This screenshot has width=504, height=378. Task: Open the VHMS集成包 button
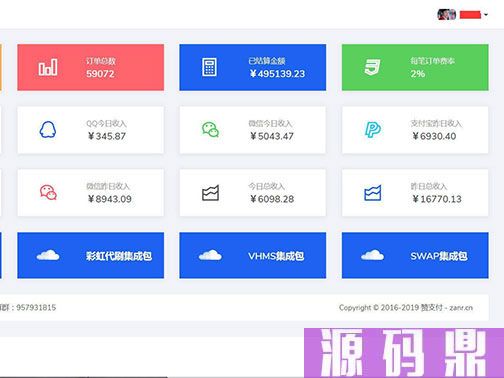pyautogui.click(x=253, y=255)
